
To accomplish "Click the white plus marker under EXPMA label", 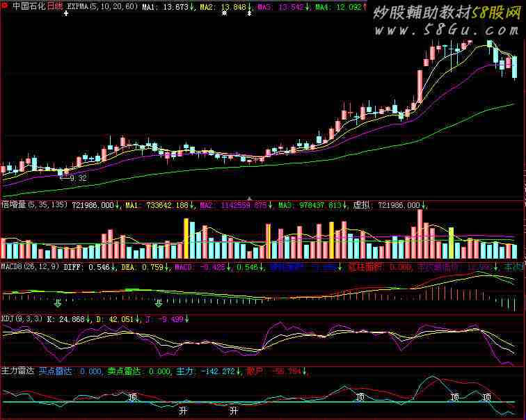I will click(66, 13).
